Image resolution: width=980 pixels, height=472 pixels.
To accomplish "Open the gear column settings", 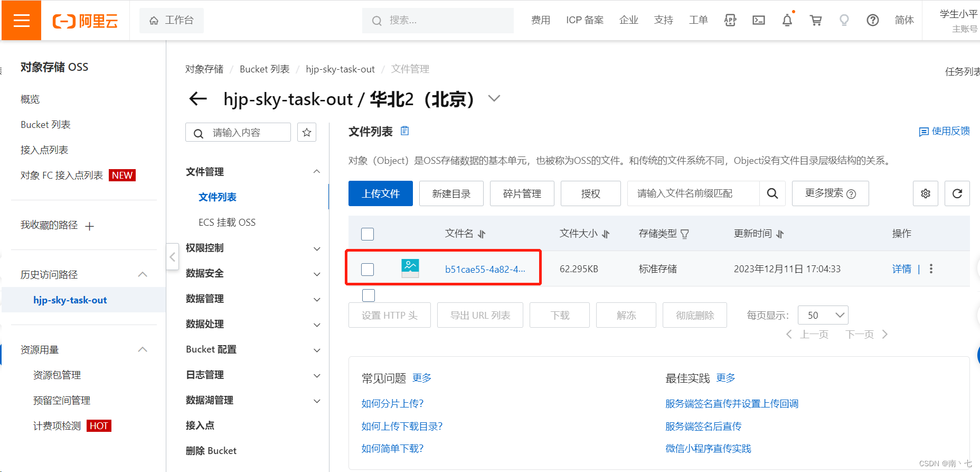I will point(926,193).
